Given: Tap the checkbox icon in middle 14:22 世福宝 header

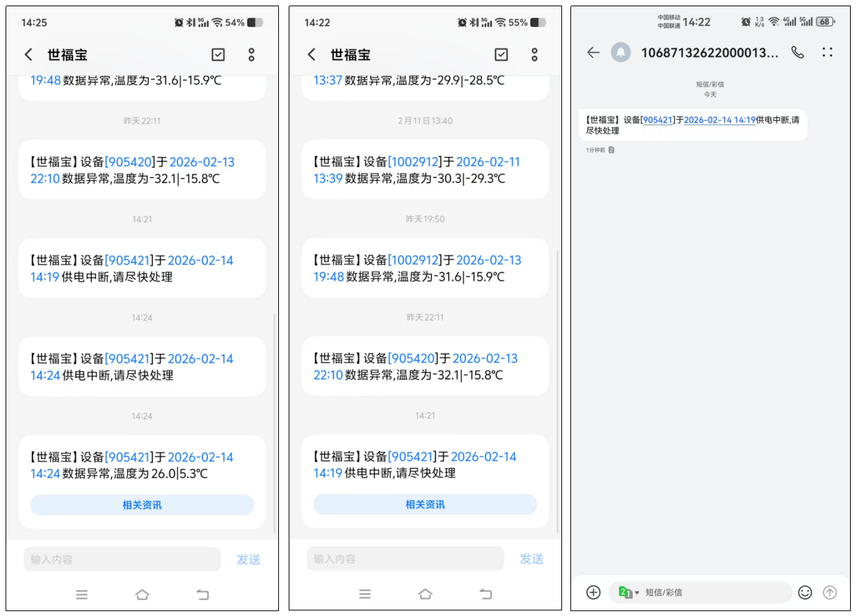Looking at the screenshot, I should pyautogui.click(x=501, y=55).
